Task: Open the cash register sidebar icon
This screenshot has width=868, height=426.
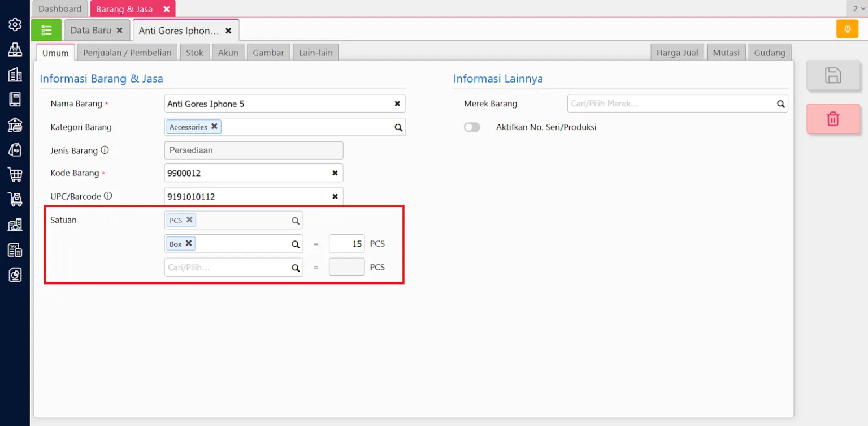Action: click(15, 50)
